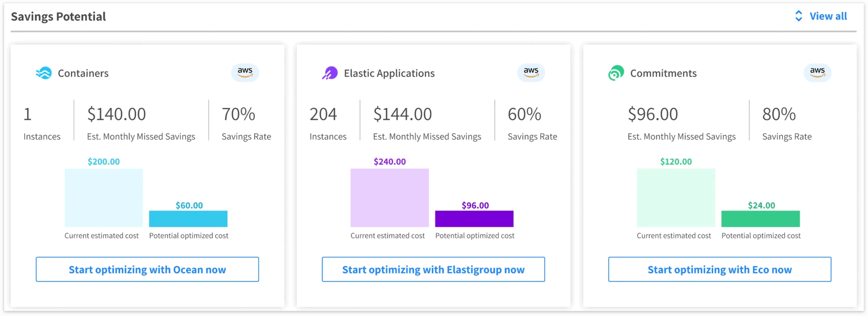Open the View all link
Image resolution: width=868 pixels, height=316 pixels.
pos(828,16)
